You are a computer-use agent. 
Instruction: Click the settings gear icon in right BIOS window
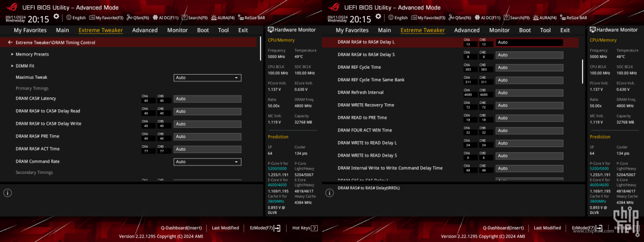click(x=378, y=17)
